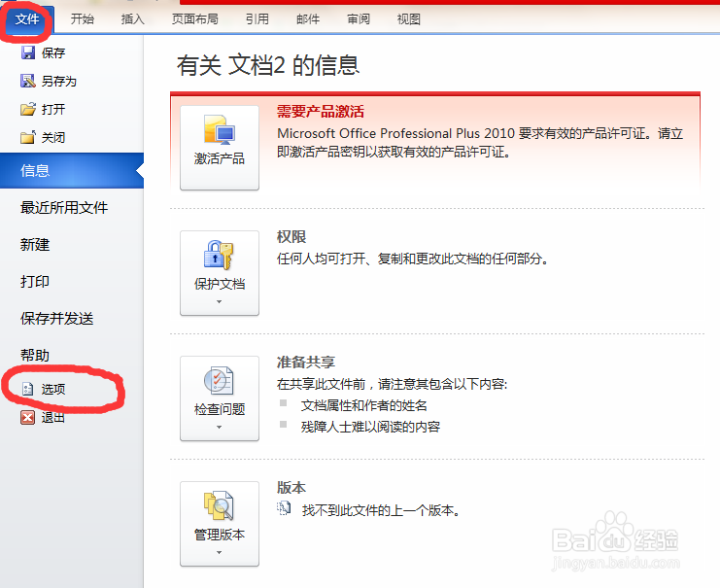Click the 有关 文档2 的信息 title
The image size is (720, 588).
[x=268, y=64]
